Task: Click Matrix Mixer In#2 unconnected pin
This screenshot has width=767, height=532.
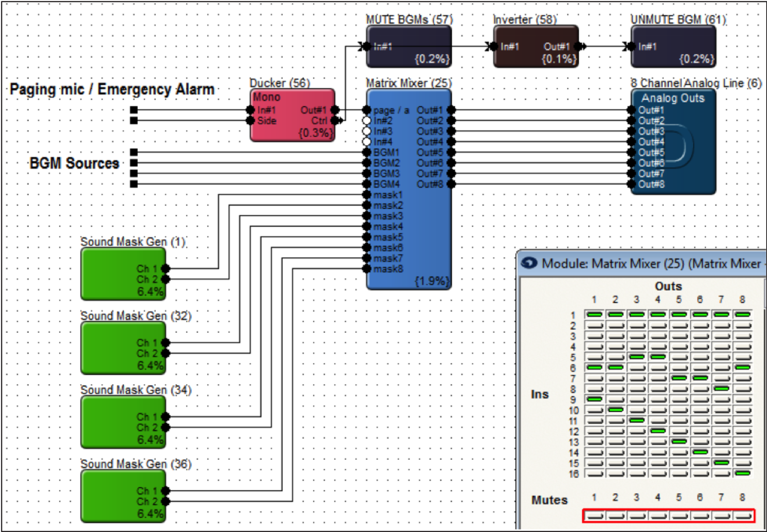Action: pos(367,120)
